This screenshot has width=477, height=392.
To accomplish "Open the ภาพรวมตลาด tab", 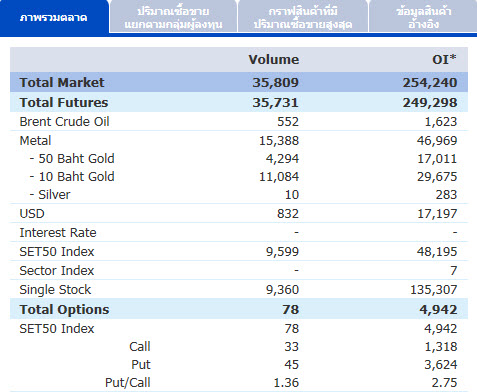I will tap(54, 17).
